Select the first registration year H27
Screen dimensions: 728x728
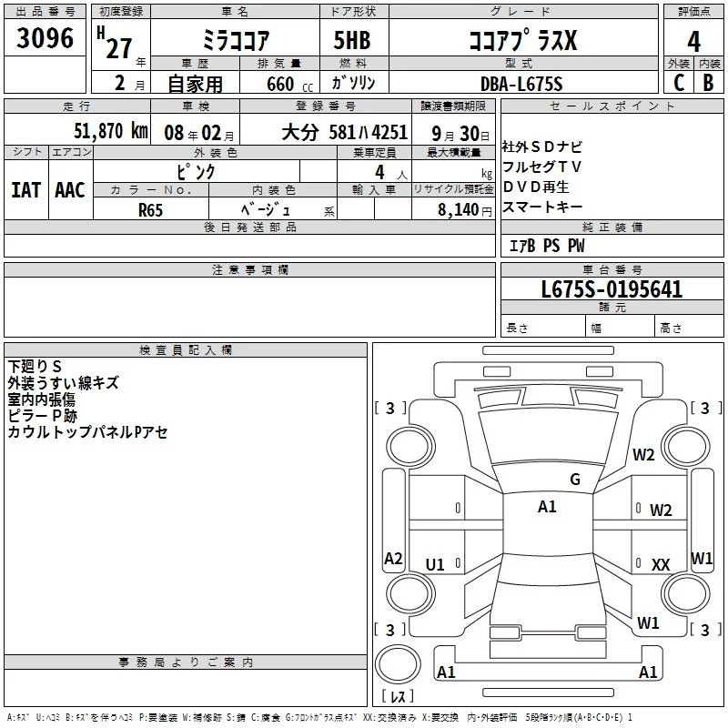[x=115, y=43]
